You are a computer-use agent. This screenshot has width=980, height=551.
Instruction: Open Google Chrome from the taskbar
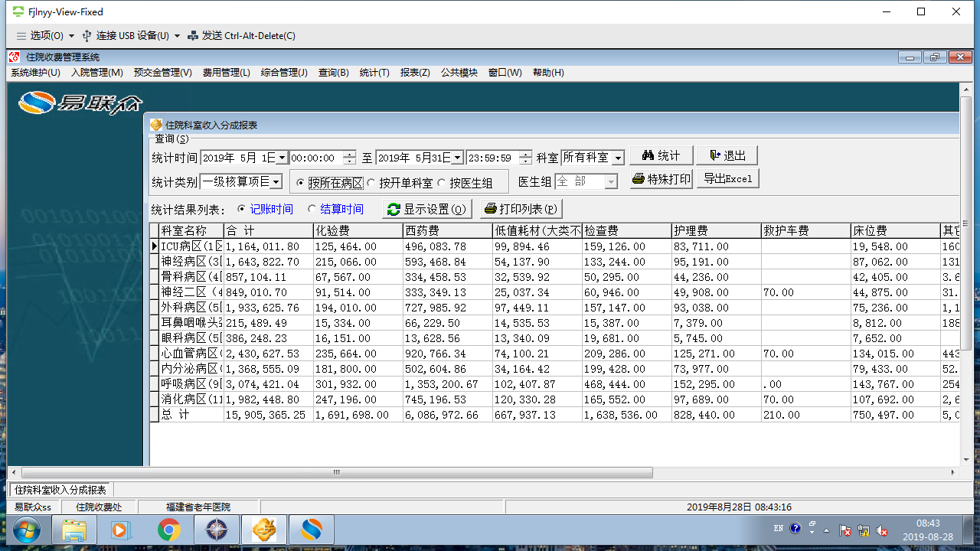click(x=169, y=529)
